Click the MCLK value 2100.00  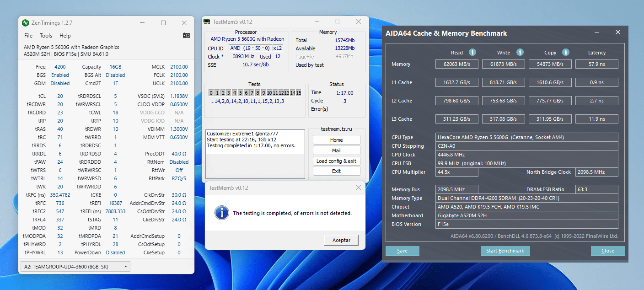pyautogui.click(x=179, y=67)
